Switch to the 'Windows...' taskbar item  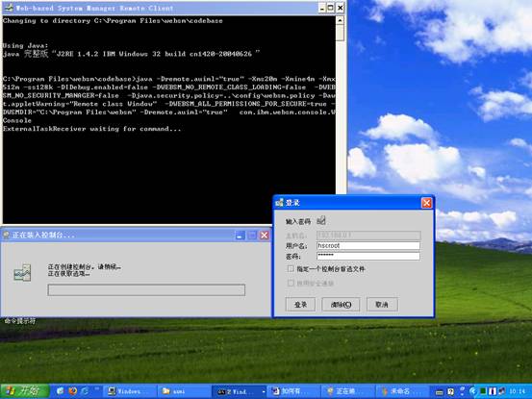130,391
